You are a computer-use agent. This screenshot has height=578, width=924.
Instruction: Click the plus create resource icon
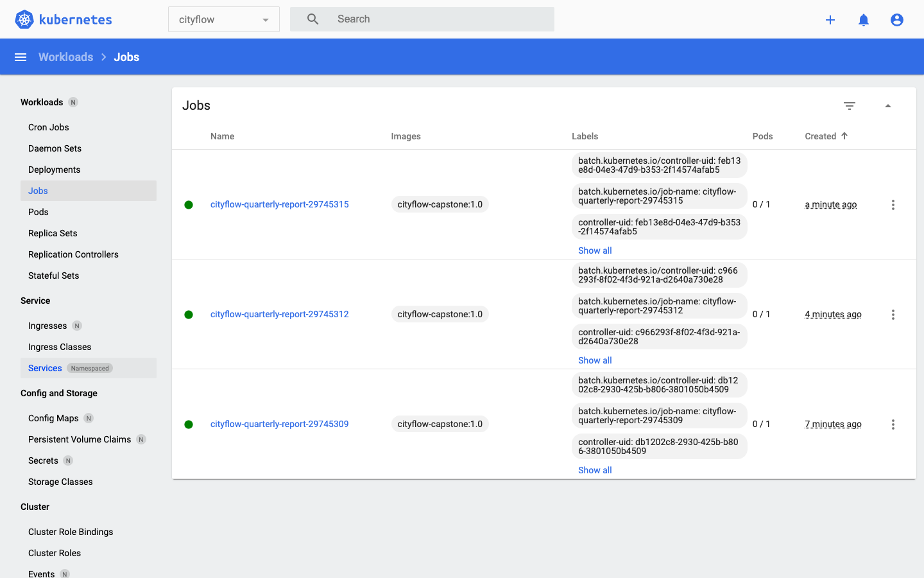(x=830, y=20)
